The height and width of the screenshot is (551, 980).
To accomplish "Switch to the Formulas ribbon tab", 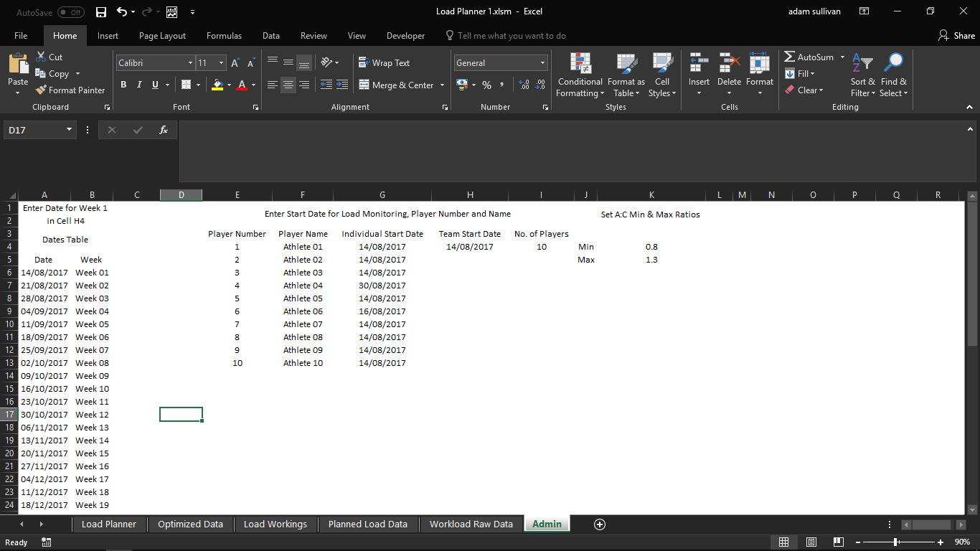I will [224, 35].
